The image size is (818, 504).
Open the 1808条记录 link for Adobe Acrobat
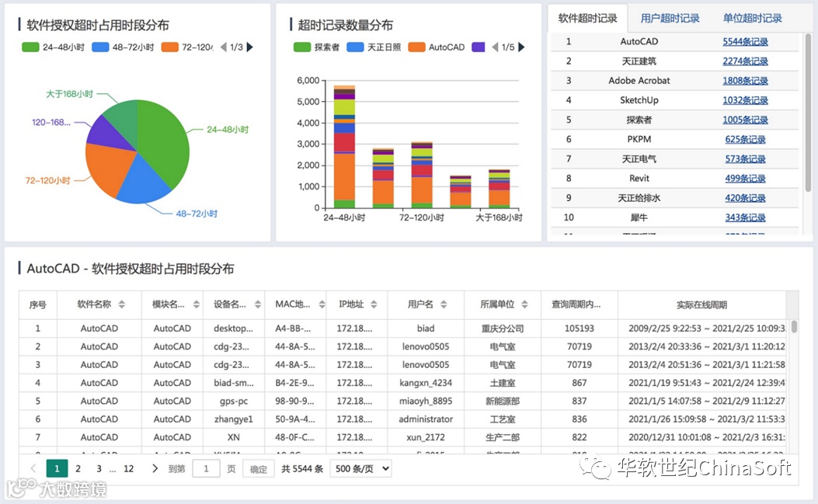(x=745, y=81)
